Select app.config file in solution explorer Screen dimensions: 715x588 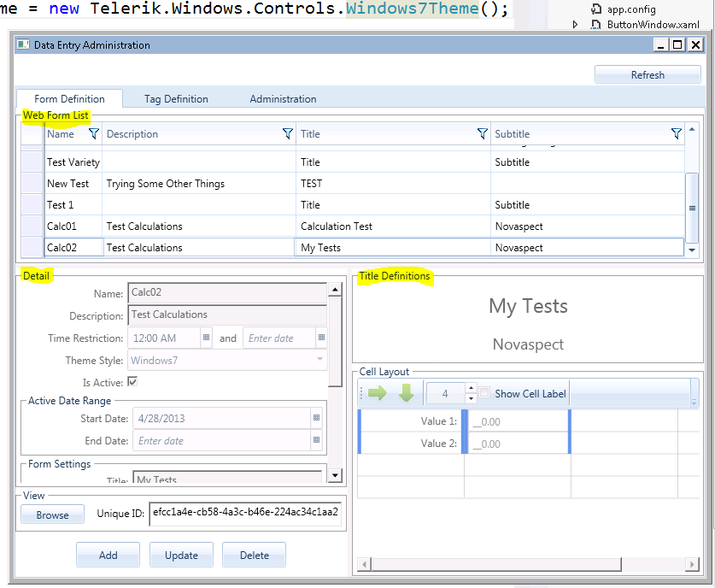click(x=631, y=9)
